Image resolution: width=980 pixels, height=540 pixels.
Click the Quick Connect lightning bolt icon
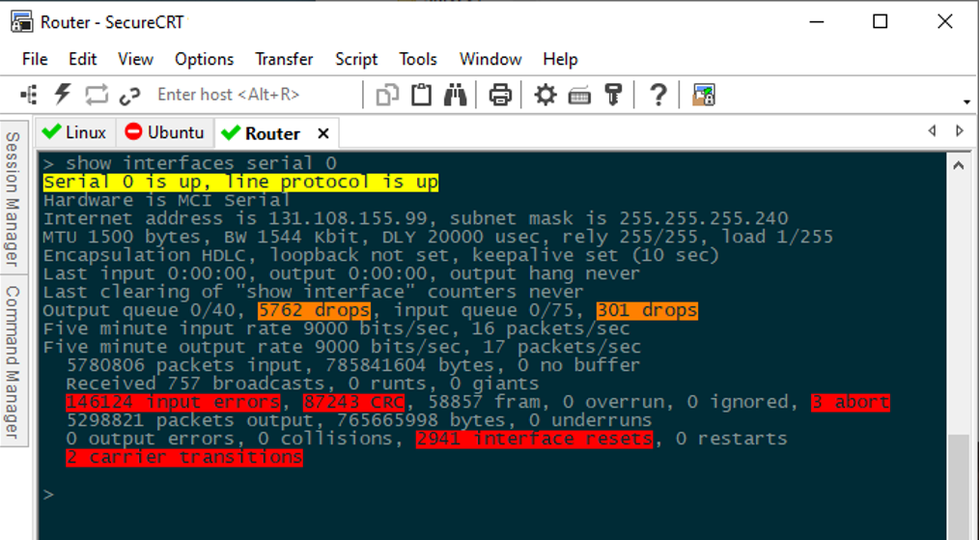(63, 94)
